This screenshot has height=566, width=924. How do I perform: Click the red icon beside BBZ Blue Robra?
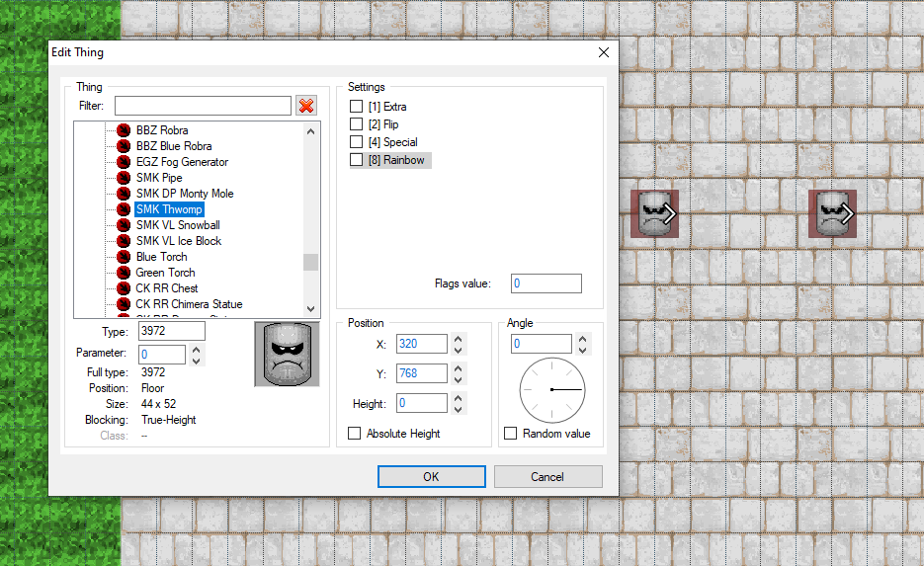[x=124, y=146]
